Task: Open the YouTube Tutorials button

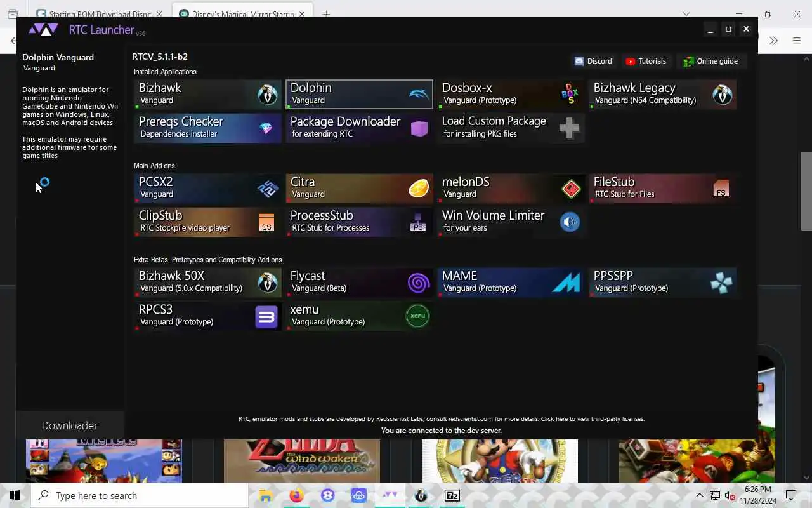Action: point(646,61)
